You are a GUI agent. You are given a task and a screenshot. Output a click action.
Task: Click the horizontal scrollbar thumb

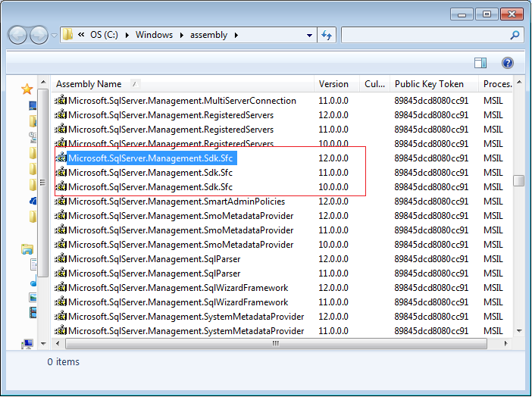point(276,343)
